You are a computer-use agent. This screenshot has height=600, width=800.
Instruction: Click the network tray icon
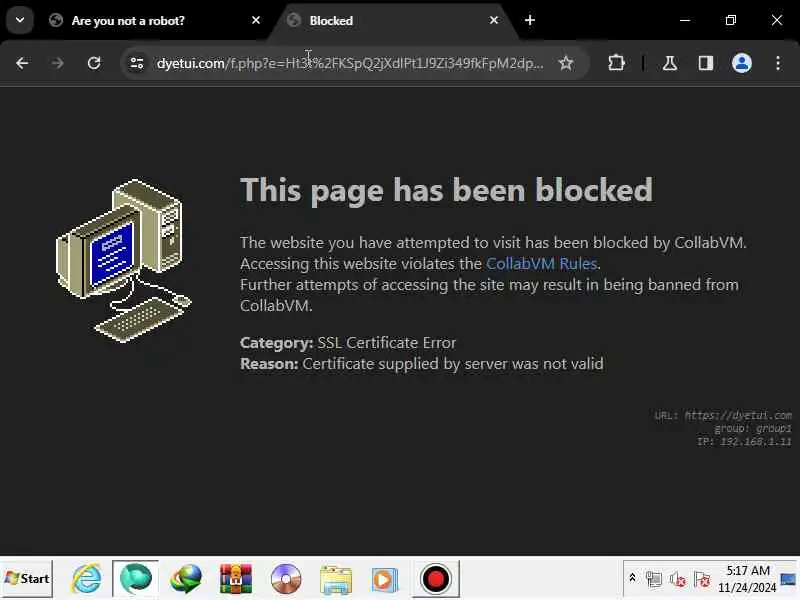654,579
